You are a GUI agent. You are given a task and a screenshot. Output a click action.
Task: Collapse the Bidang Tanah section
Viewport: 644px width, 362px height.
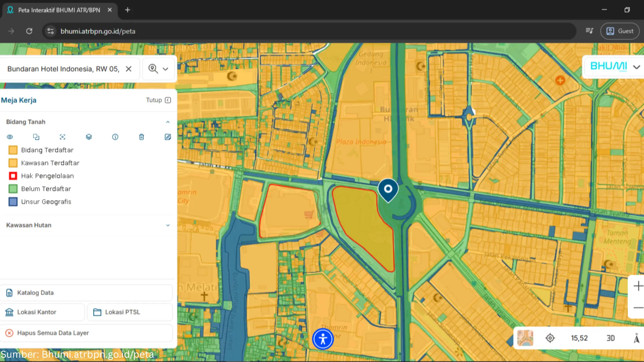(168, 122)
